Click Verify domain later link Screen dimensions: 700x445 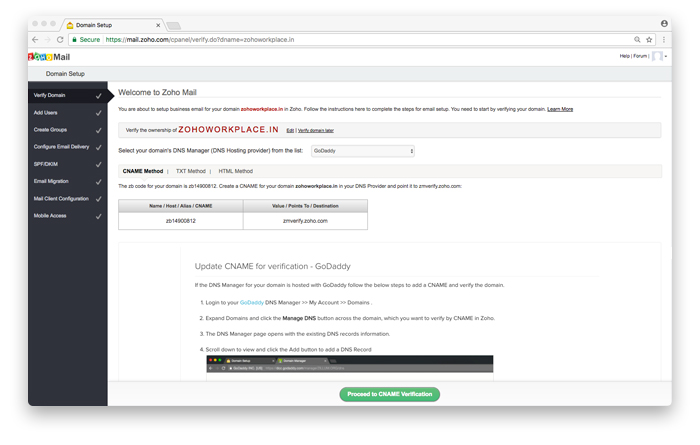point(316,130)
